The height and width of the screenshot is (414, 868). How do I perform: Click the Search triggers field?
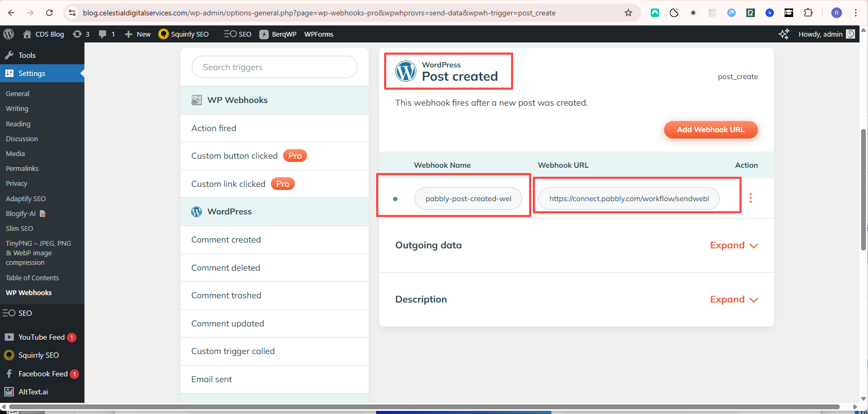click(275, 67)
